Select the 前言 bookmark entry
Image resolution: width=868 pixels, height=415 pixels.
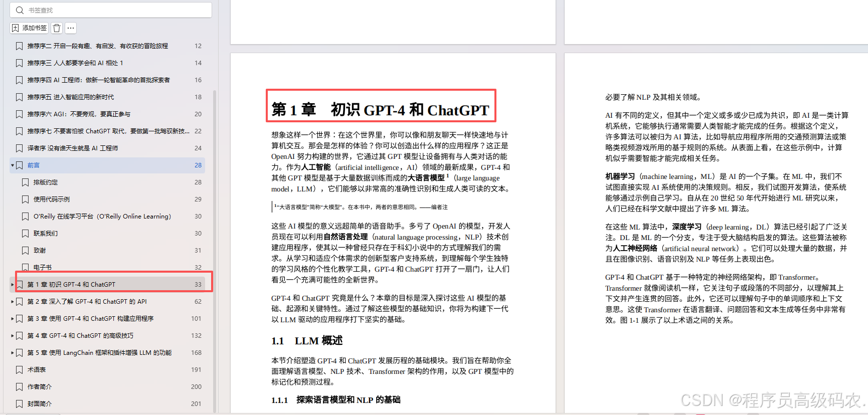(107, 165)
